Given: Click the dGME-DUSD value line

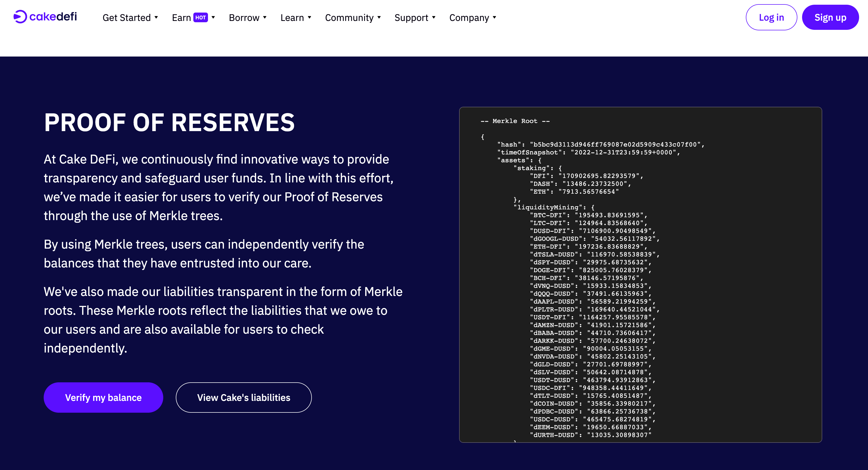Looking at the screenshot, I should tap(591, 349).
